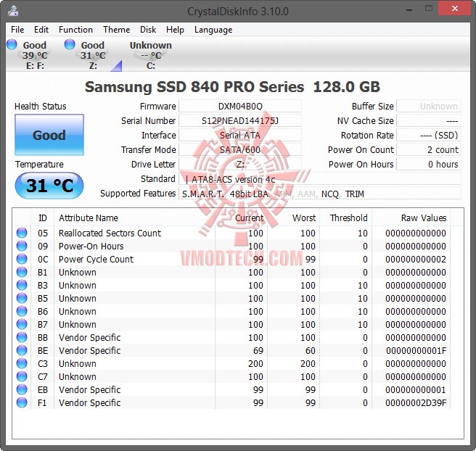Click the status orb for attribute F1
The width and height of the screenshot is (476, 451).
[x=22, y=402]
